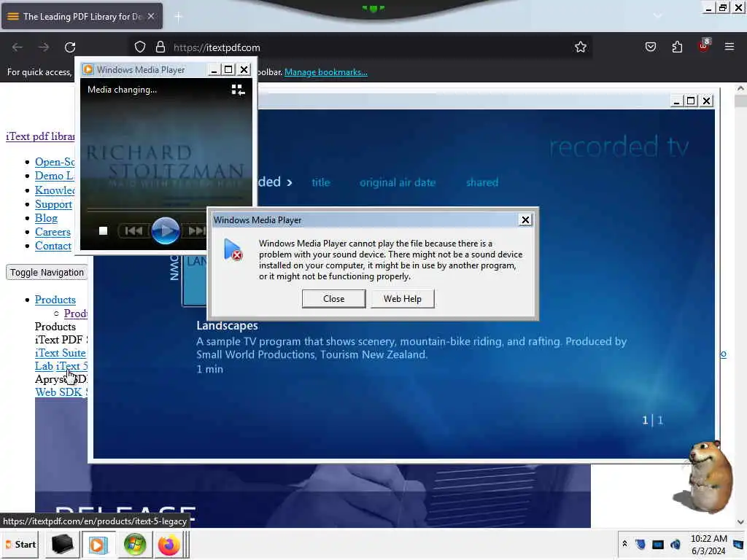Open the iText Suite link
Image resolution: width=747 pixels, height=560 pixels.
[x=61, y=353]
